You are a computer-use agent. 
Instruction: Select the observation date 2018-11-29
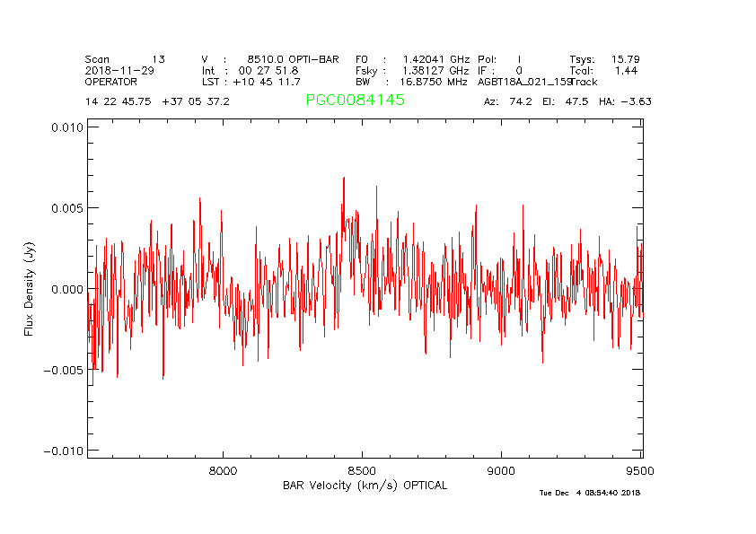point(119,70)
